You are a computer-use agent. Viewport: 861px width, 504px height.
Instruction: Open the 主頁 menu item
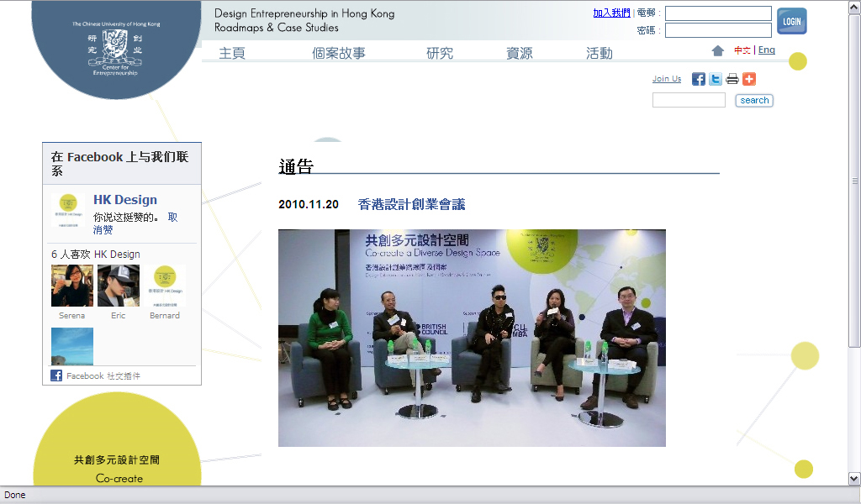[232, 53]
